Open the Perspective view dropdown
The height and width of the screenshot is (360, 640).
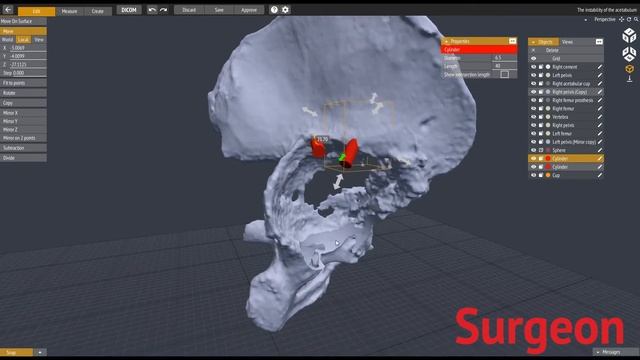click(586, 20)
